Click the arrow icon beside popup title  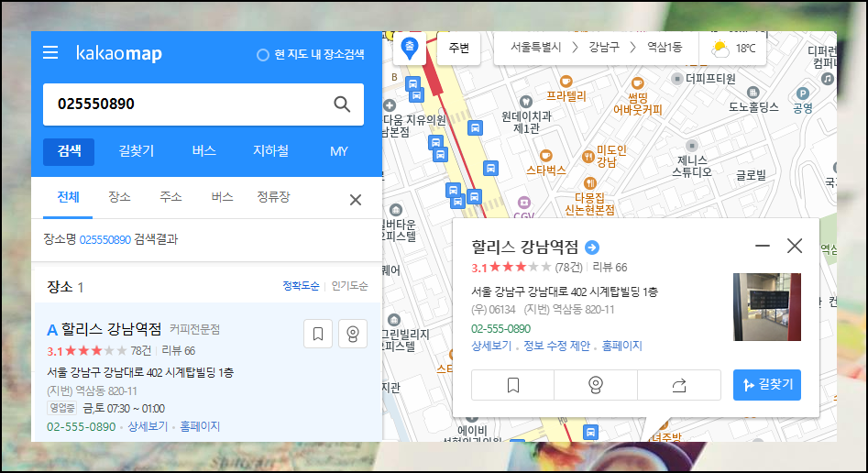point(592,247)
